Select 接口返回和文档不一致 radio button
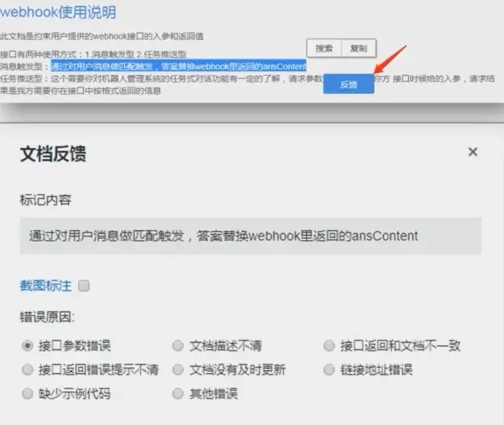The width and height of the screenshot is (504, 425). [x=328, y=345]
